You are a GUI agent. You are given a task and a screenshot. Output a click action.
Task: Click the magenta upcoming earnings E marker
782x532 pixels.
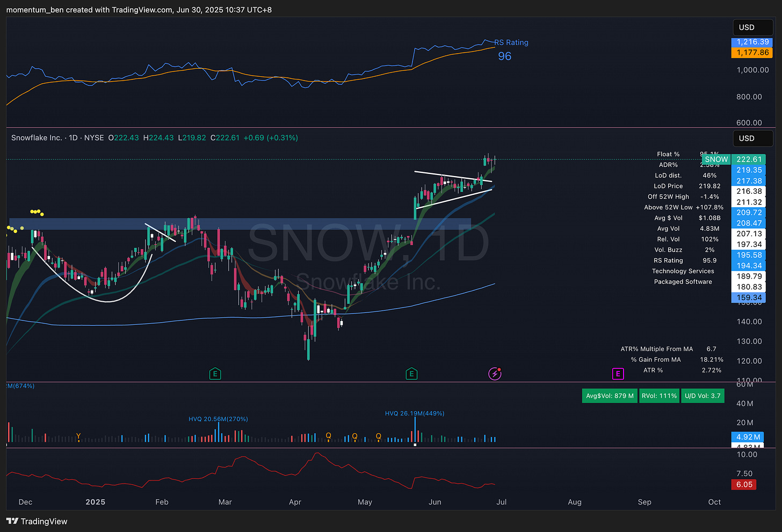(618, 374)
